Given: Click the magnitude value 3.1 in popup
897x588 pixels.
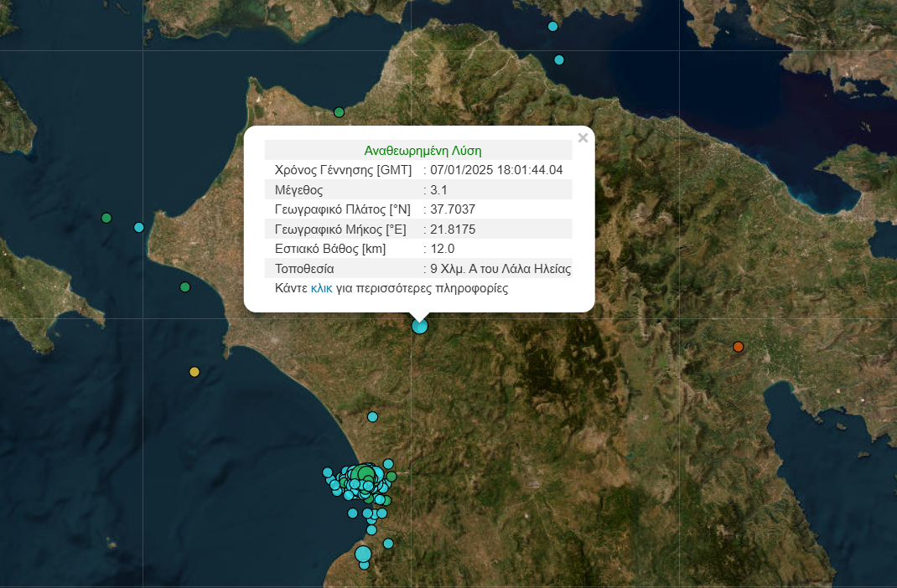Looking at the screenshot, I should click(438, 189).
